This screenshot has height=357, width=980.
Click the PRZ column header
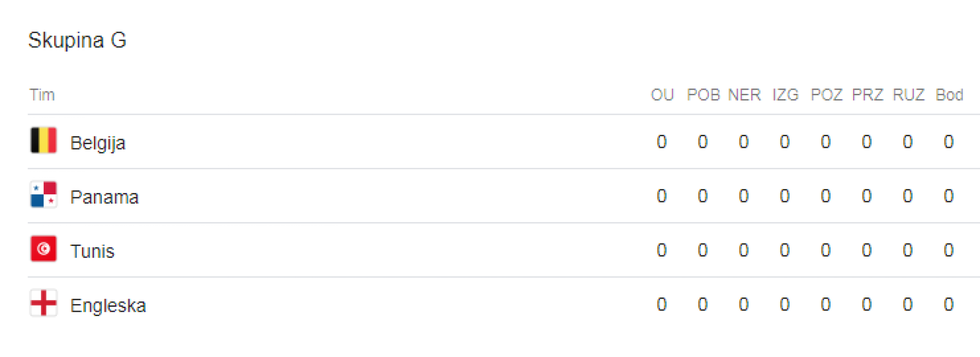click(x=867, y=95)
